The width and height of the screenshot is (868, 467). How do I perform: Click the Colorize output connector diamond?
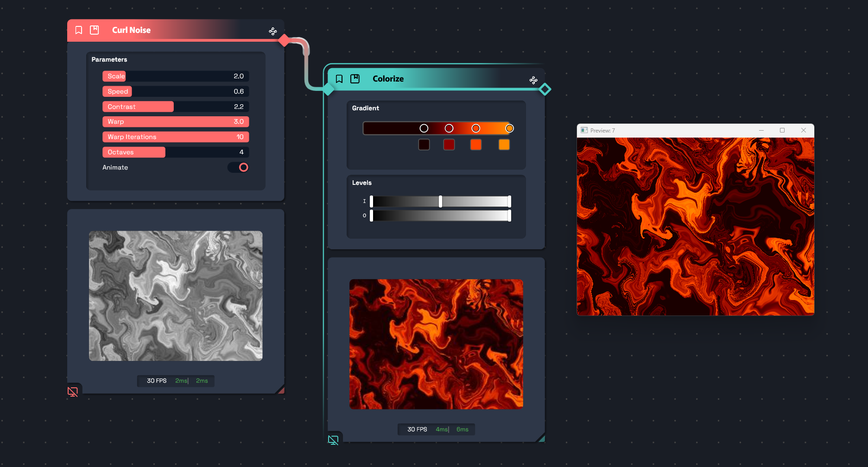(545, 89)
